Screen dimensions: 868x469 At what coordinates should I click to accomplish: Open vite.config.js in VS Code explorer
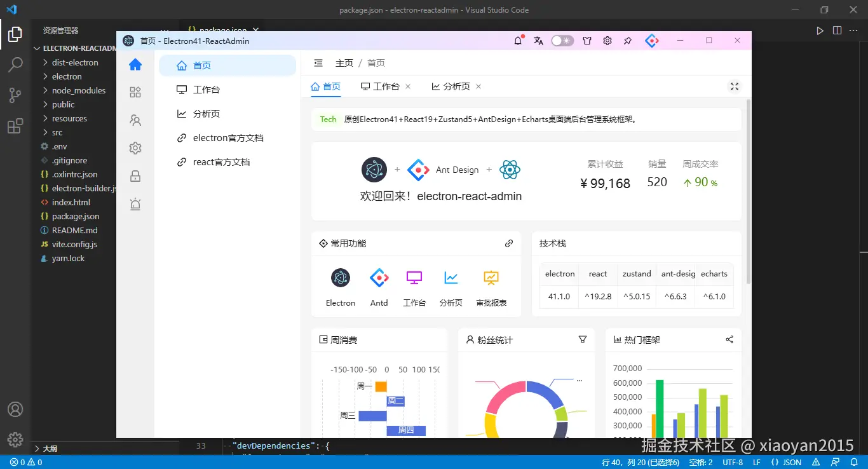pos(74,244)
